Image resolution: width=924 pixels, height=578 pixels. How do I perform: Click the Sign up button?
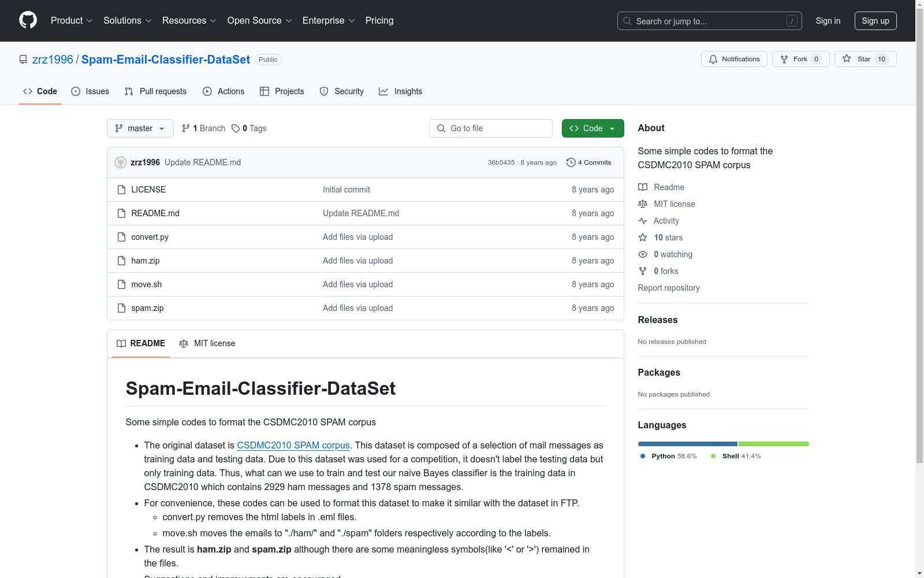point(875,21)
